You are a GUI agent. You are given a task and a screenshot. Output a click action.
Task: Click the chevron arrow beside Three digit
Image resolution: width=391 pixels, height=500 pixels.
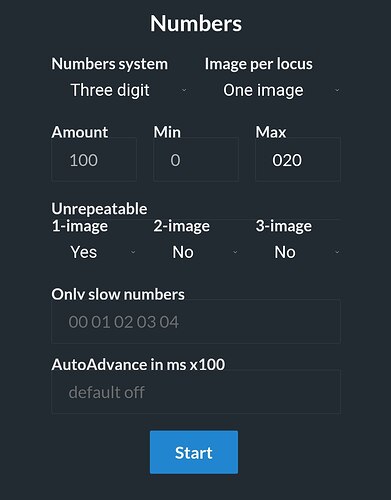[184, 90]
